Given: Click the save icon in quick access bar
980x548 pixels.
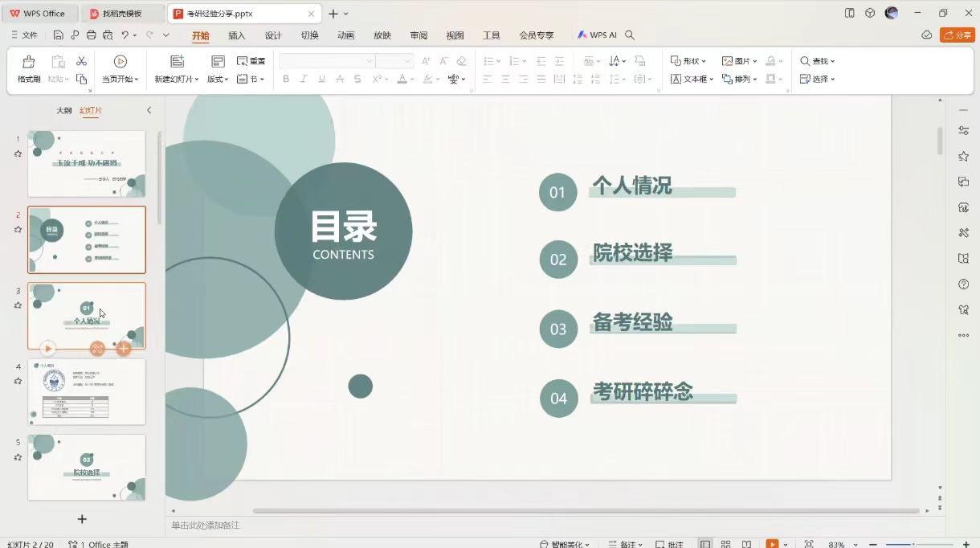Looking at the screenshot, I should [59, 35].
